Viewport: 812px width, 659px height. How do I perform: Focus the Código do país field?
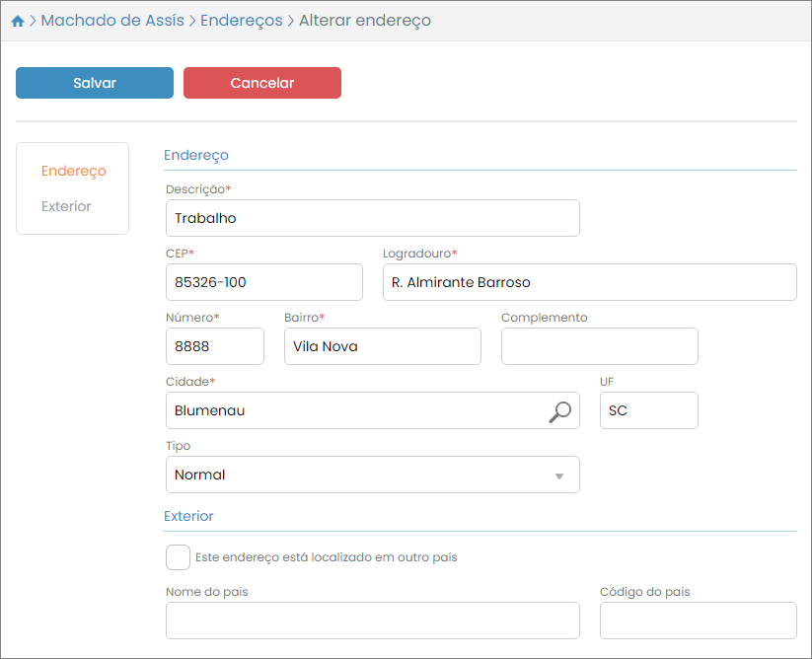click(698, 621)
